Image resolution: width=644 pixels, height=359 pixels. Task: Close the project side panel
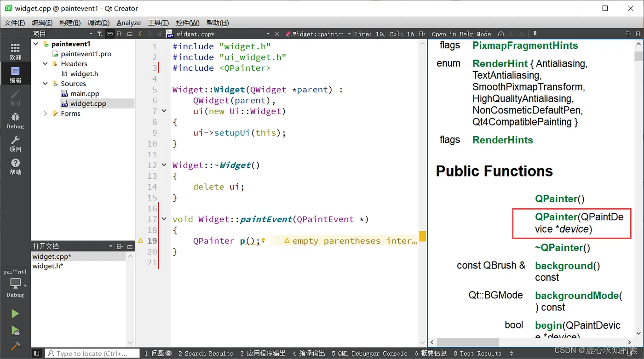[x=130, y=34]
